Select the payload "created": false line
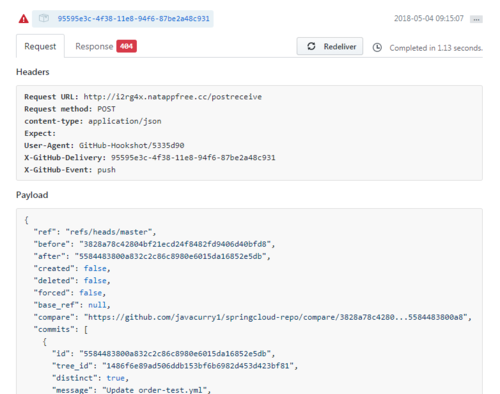 [x=72, y=268]
